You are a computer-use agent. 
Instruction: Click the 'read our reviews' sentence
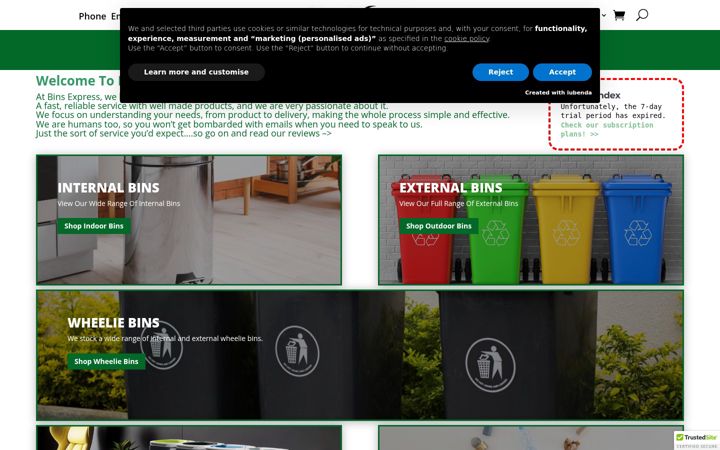coord(184,134)
